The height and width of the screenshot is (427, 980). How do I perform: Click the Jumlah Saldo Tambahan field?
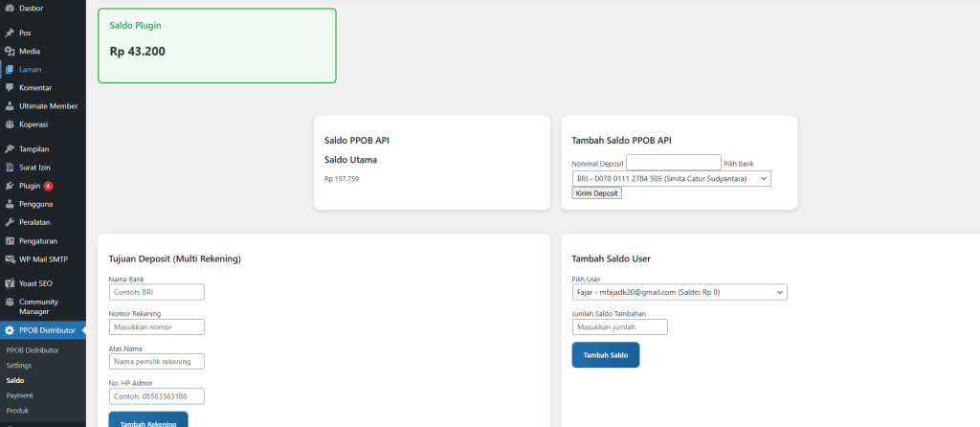(619, 327)
